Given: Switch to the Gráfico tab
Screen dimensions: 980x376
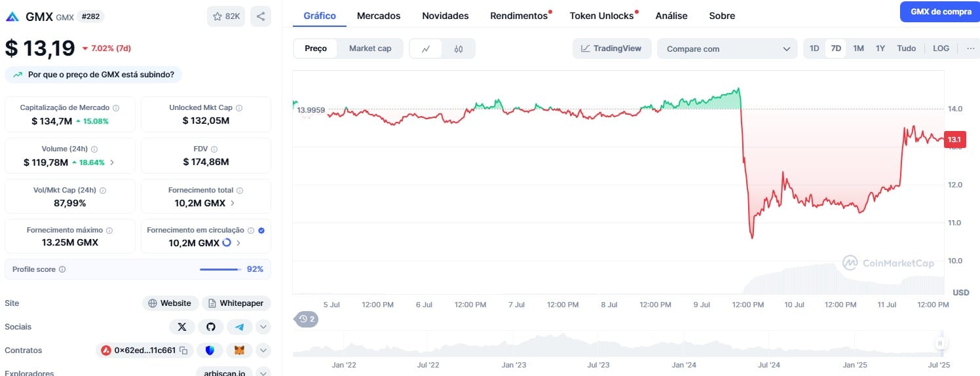Looking at the screenshot, I should [x=320, y=15].
